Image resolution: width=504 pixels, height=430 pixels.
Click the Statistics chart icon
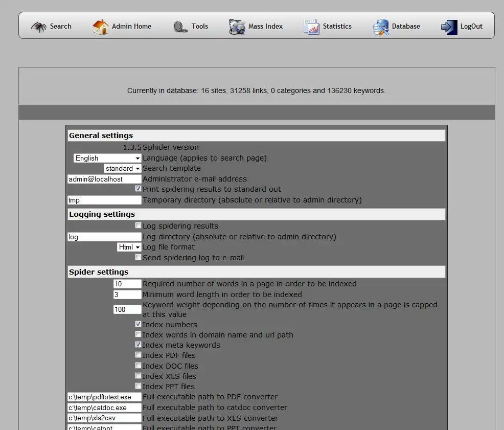[311, 27]
